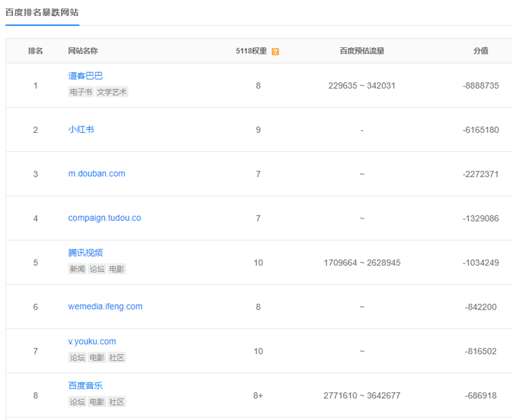Viewport: 512px width, 420px height.
Task: Click the 5118权重 column header text
Action: 251,51
